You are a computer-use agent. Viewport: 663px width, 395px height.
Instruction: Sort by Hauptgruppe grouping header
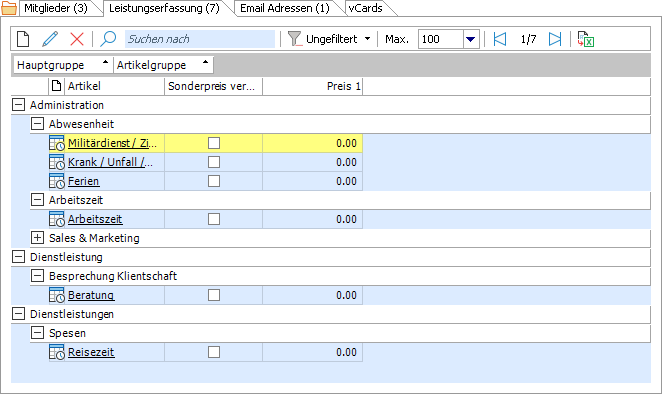coord(63,65)
